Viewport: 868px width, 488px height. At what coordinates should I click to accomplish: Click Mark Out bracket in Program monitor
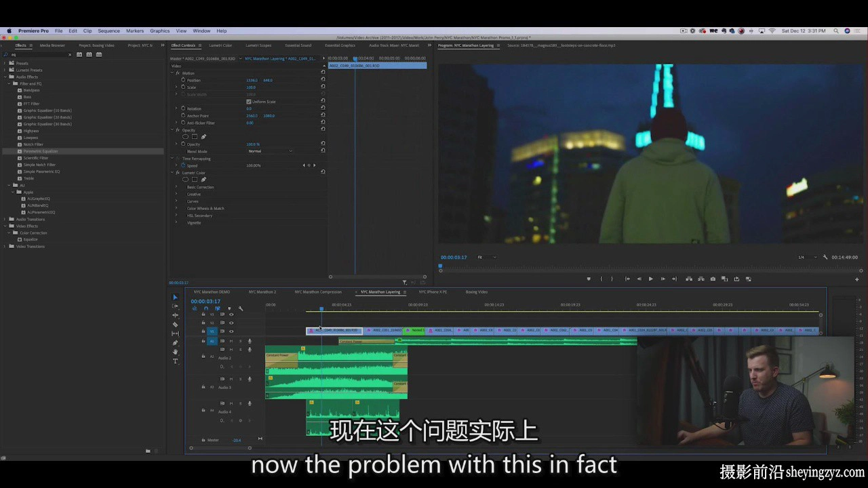click(612, 279)
